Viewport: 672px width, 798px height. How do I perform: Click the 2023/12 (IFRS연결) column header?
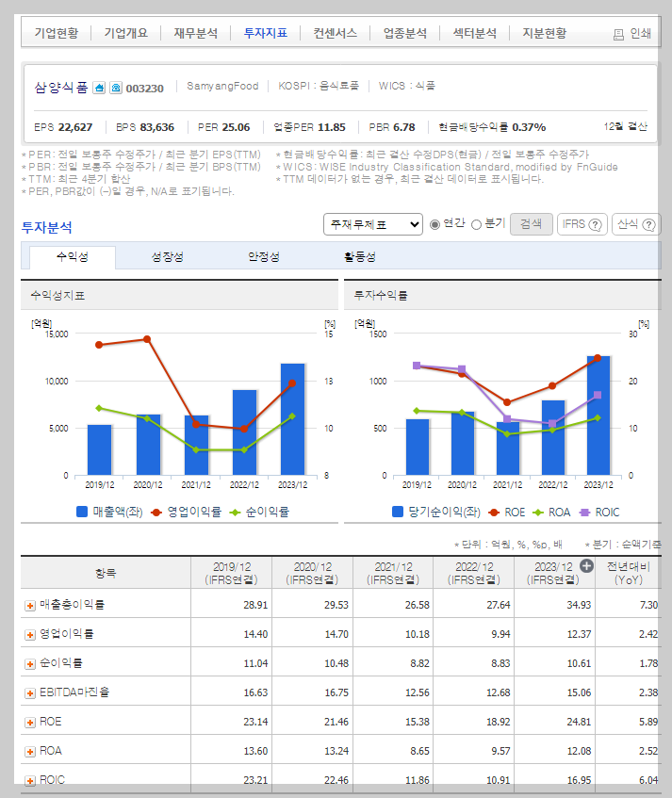tap(553, 573)
